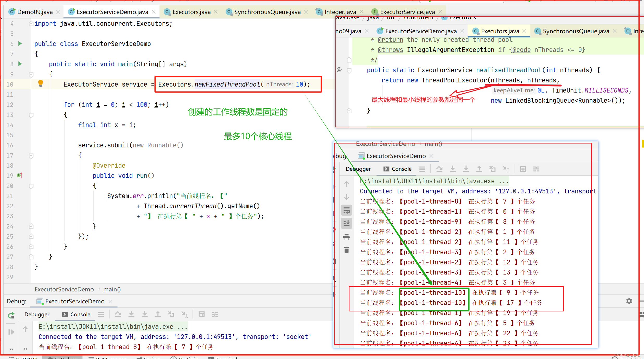644x359 pixels.
Task: Resume program using main Debug panel side icon
Action: pyautogui.click(x=11, y=332)
